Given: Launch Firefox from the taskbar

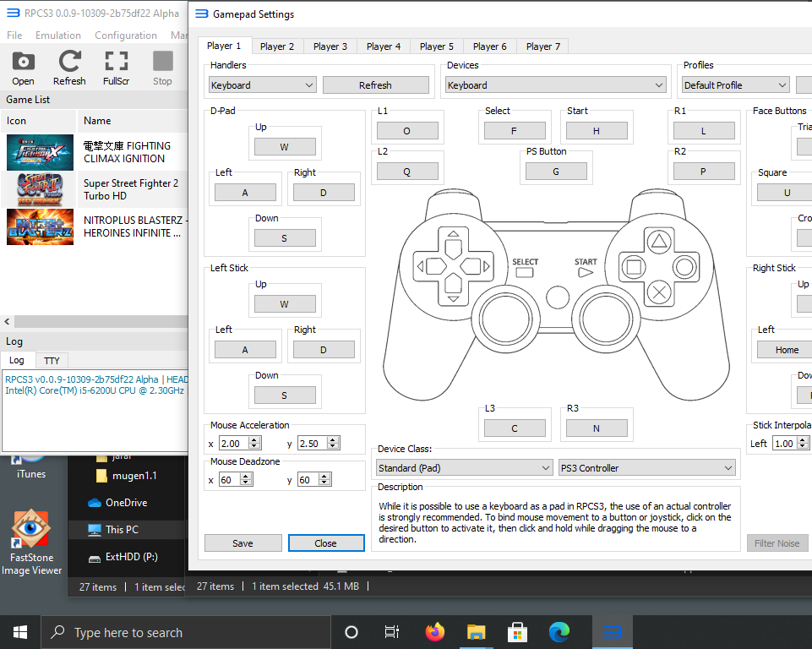Looking at the screenshot, I should click(435, 632).
